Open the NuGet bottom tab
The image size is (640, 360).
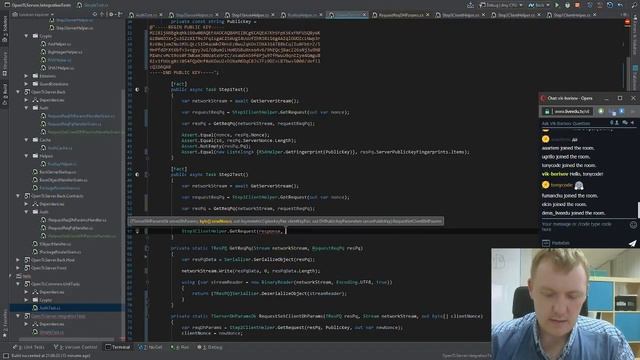[x=151, y=347]
